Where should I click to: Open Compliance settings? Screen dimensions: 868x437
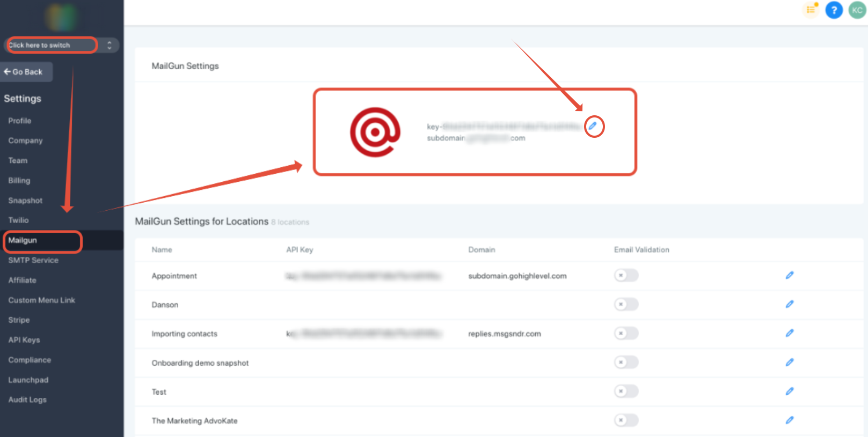point(30,360)
